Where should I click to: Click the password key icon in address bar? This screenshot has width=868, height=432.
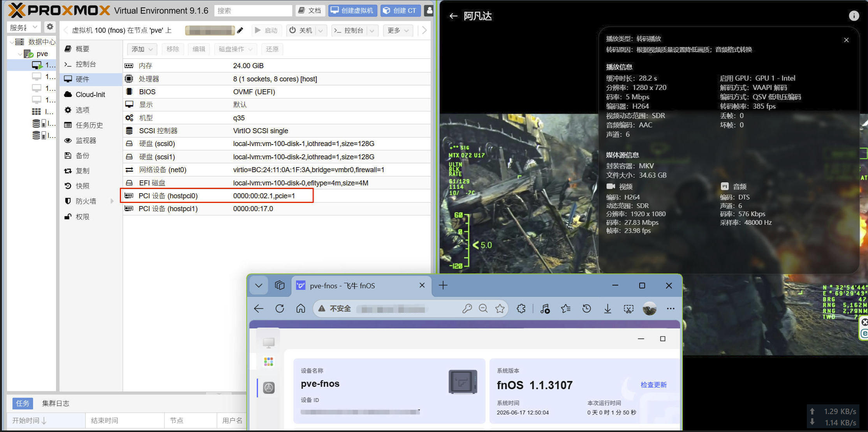coord(467,309)
